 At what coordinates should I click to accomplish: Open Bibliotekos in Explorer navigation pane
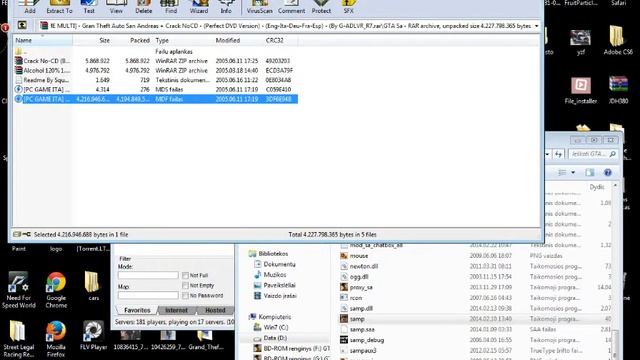click(268, 253)
